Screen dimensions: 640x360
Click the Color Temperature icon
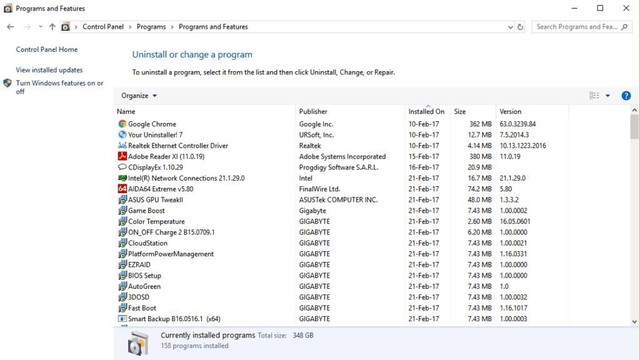point(122,221)
